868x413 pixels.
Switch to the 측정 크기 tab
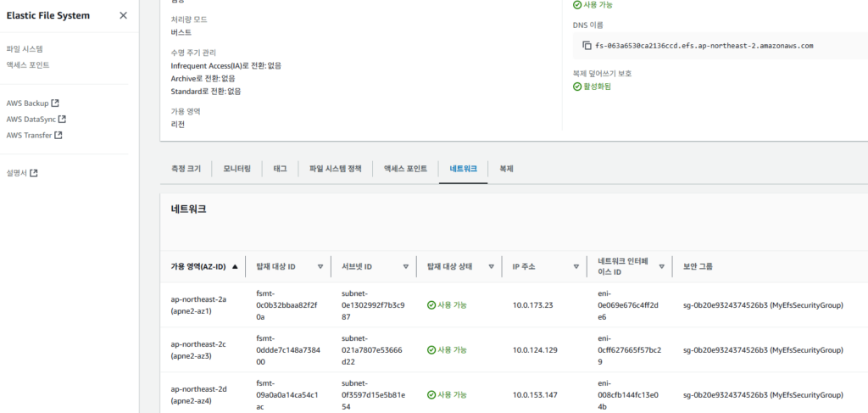click(186, 169)
